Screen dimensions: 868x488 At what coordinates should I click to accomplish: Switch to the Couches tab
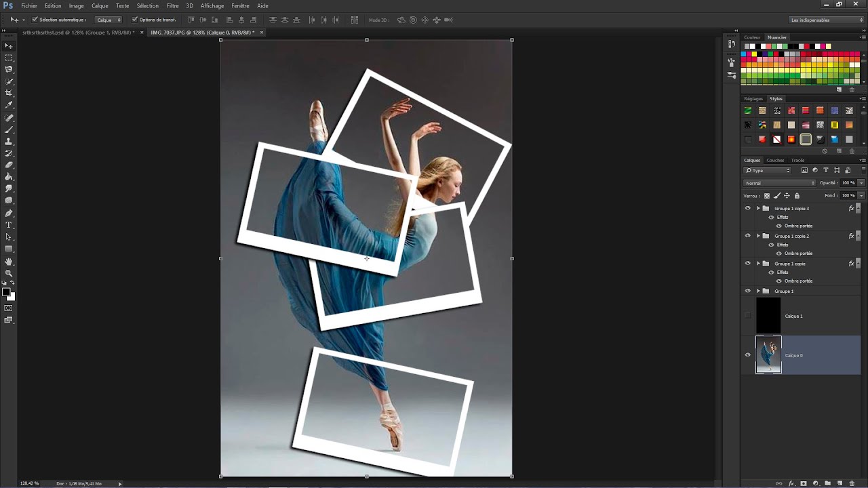pyautogui.click(x=775, y=160)
